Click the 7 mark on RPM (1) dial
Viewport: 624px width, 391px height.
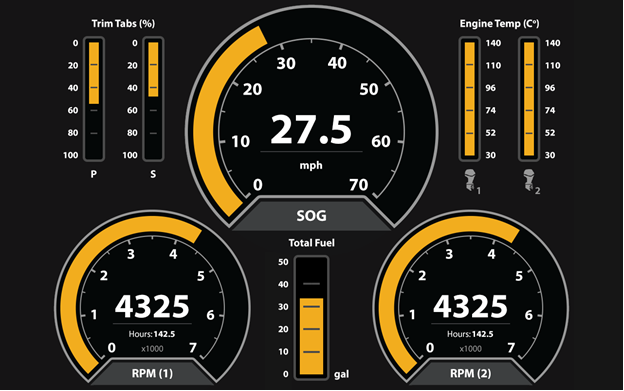click(x=193, y=348)
